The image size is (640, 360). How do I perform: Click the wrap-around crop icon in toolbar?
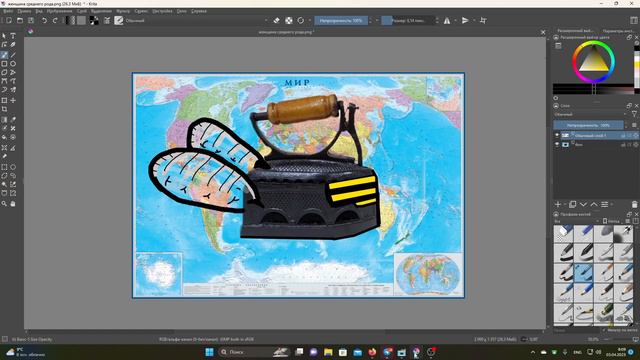(483, 20)
